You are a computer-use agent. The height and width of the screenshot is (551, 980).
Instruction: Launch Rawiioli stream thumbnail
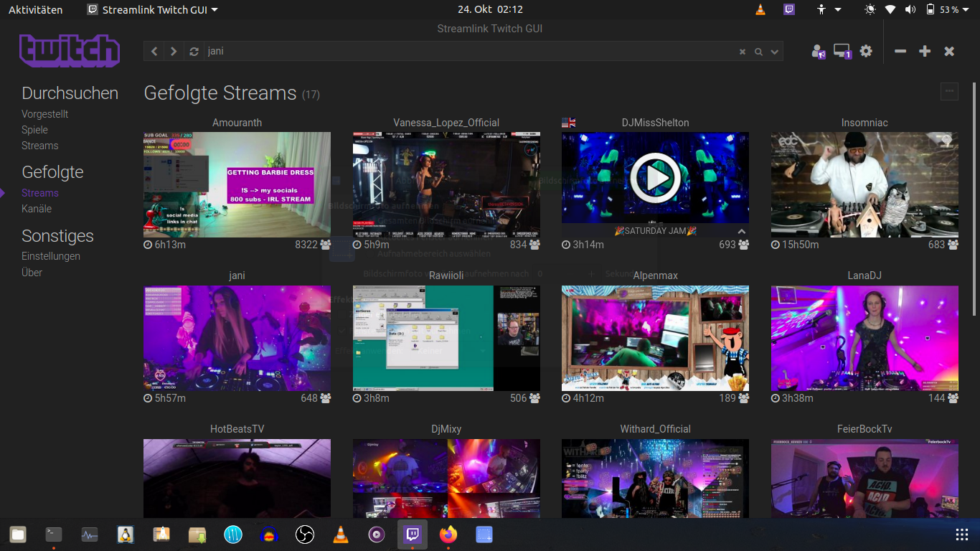(x=446, y=338)
